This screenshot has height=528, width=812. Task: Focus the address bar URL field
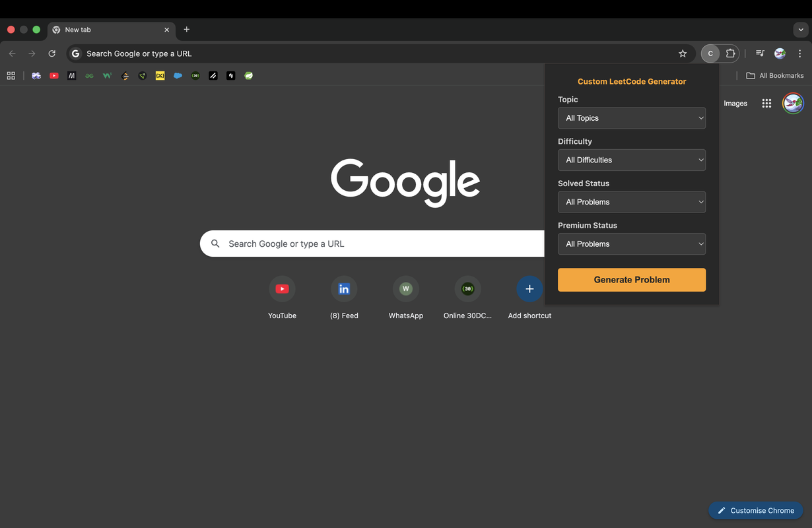coord(380,53)
